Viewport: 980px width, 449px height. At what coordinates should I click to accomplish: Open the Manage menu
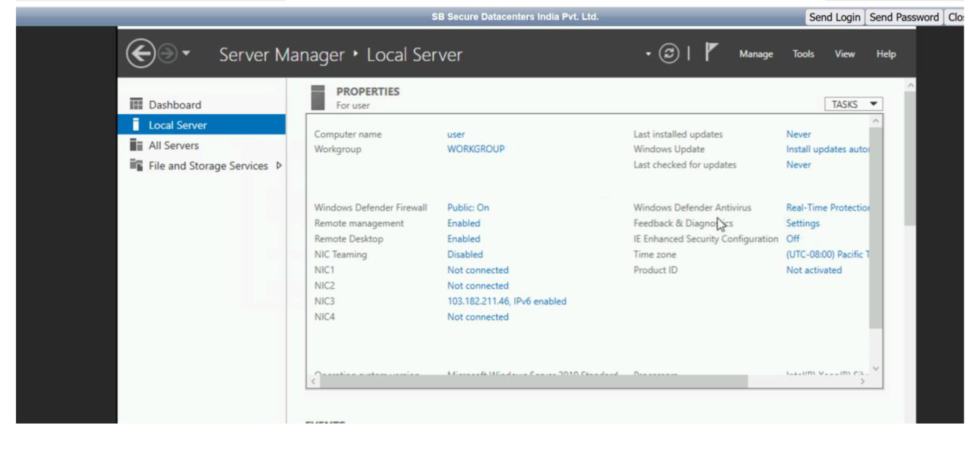click(x=755, y=54)
